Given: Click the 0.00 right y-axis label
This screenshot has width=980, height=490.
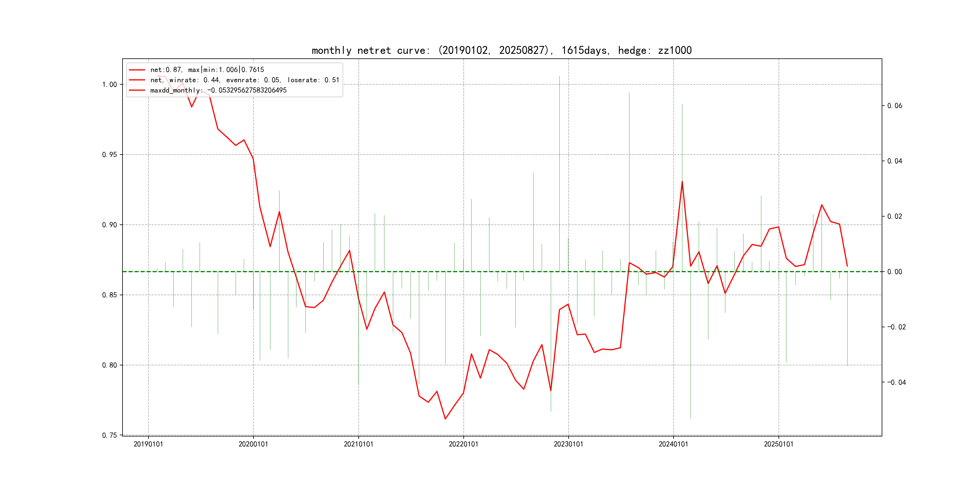Looking at the screenshot, I should click(x=894, y=272).
